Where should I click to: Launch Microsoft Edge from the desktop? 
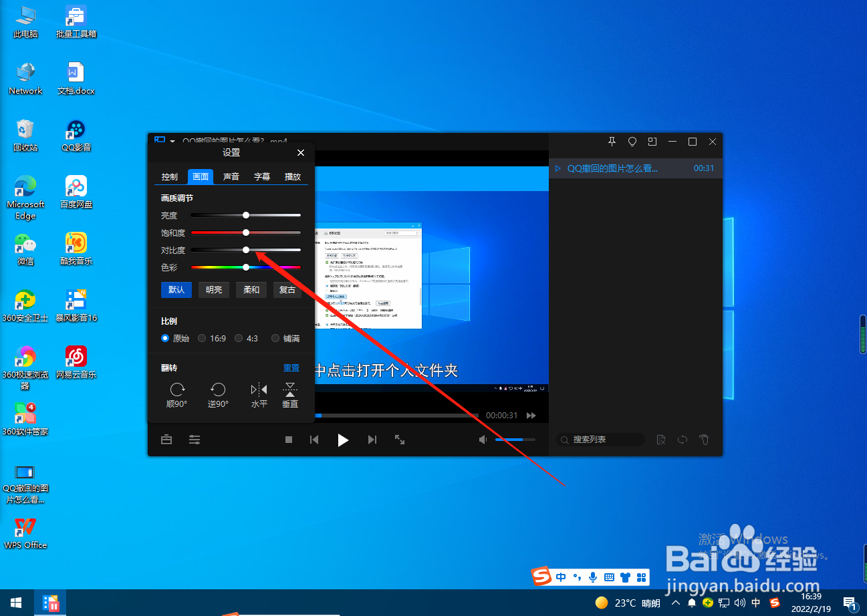[25, 198]
